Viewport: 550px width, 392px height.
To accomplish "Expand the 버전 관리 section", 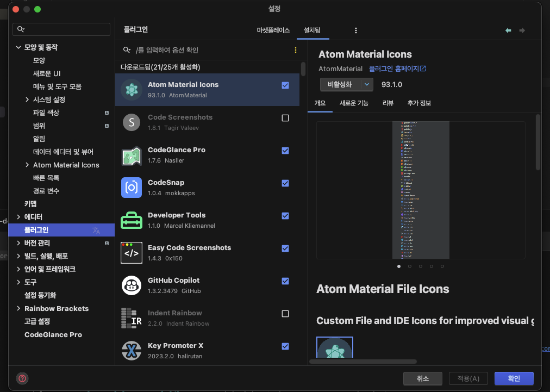I will 18,243.
